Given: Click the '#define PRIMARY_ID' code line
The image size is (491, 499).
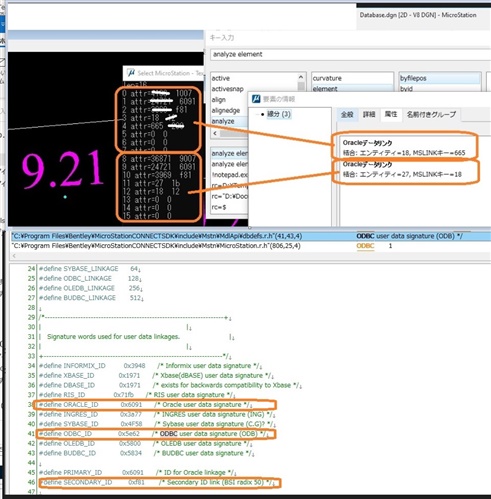Looking at the screenshot, I should pyautogui.click(x=137, y=473).
